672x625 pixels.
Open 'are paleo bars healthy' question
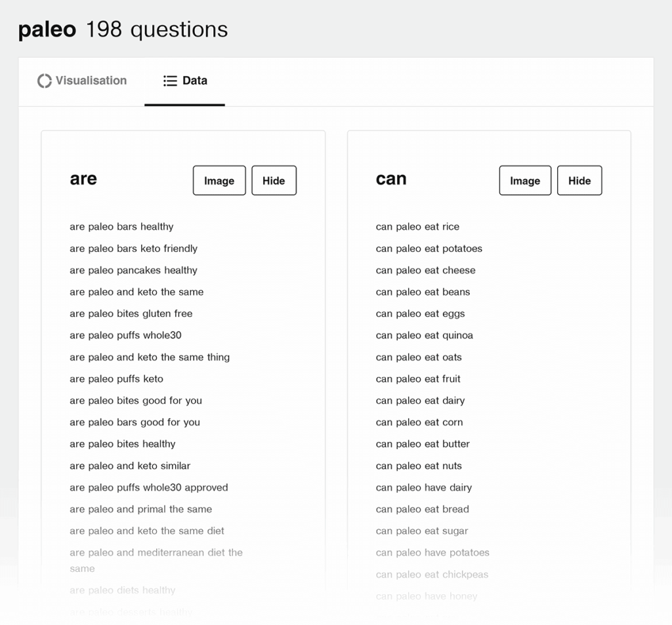(x=121, y=226)
